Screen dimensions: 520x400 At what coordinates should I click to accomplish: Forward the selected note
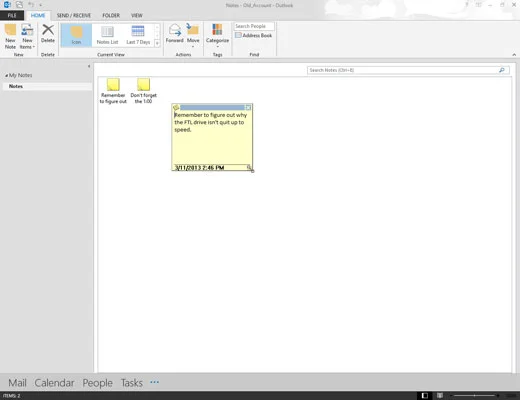[x=175, y=34]
